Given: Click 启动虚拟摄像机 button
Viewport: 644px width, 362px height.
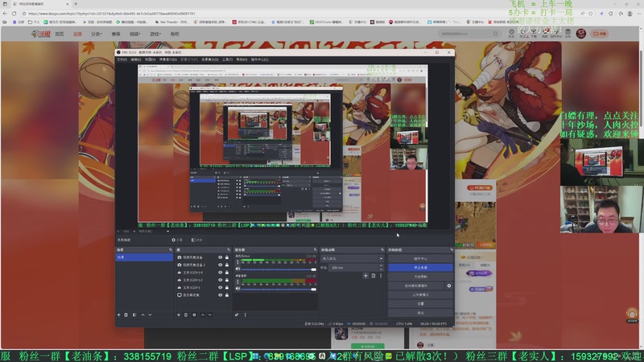Looking at the screenshot, I should [x=416, y=286].
